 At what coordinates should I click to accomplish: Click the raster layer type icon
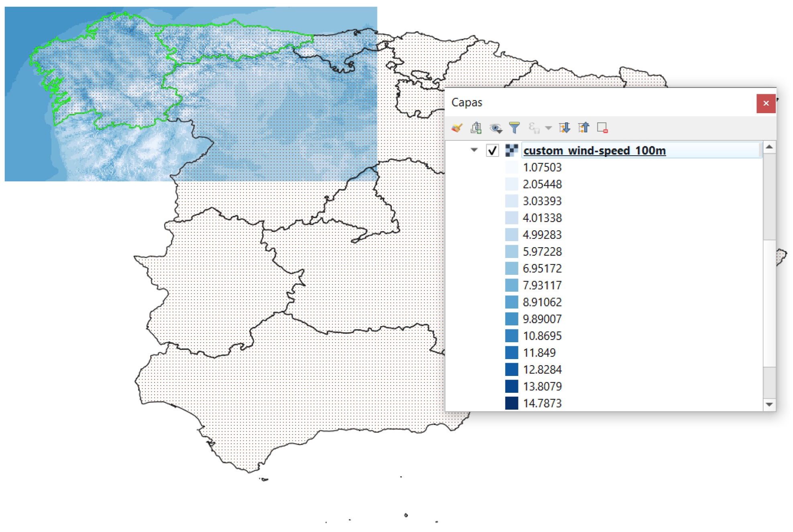[x=511, y=150]
